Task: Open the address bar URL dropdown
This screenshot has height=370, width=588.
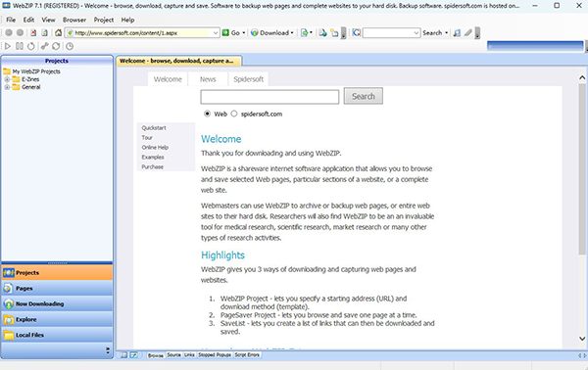Action: tap(216, 33)
